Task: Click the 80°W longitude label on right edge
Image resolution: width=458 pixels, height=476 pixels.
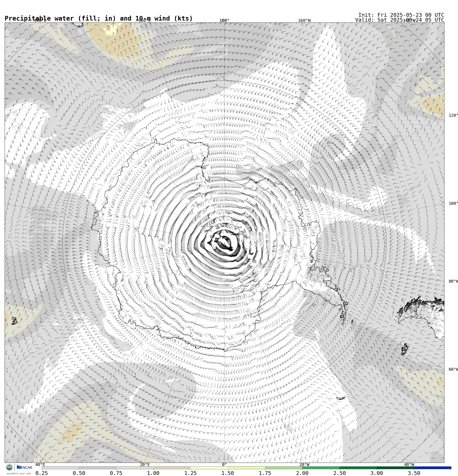Action: coord(453,281)
